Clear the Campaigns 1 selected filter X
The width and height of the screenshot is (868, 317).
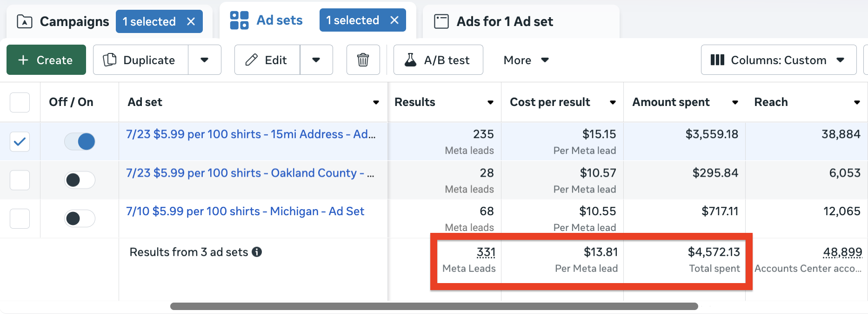[x=191, y=21]
